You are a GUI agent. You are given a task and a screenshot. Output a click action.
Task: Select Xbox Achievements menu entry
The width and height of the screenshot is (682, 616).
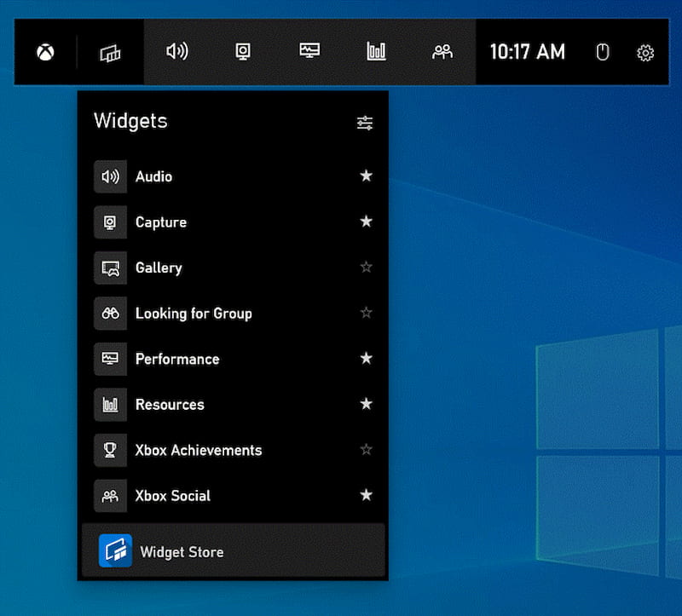pos(233,451)
